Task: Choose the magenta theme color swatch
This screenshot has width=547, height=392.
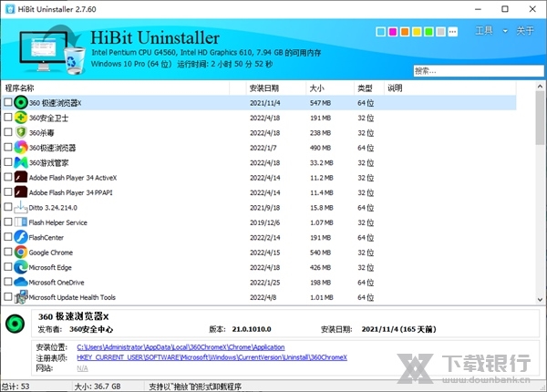Action: pos(392,32)
